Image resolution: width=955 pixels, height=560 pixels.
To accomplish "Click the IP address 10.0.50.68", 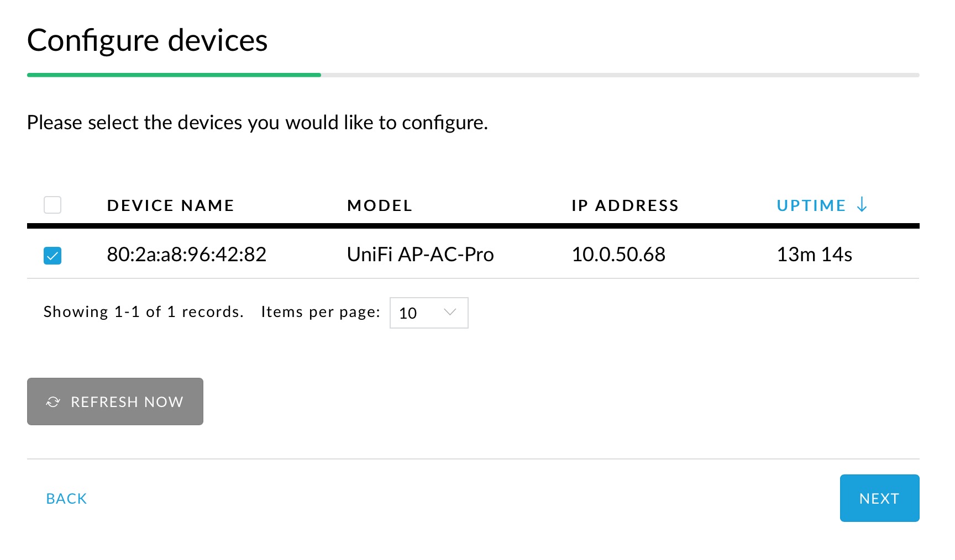I will coord(618,255).
